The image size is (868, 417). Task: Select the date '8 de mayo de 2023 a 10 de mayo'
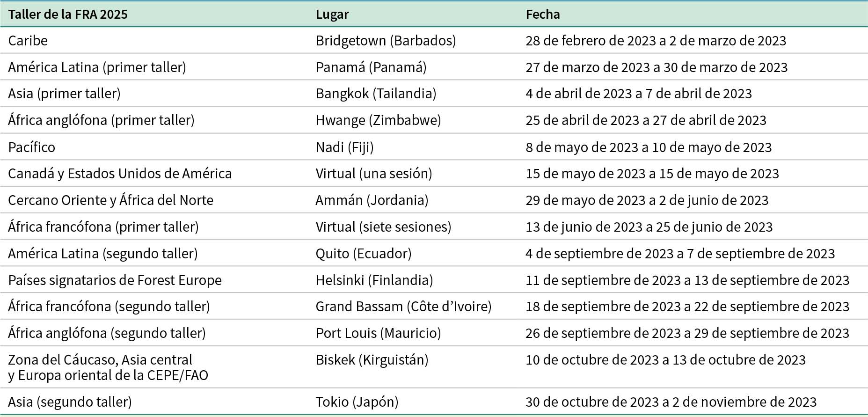[x=648, y=147]
